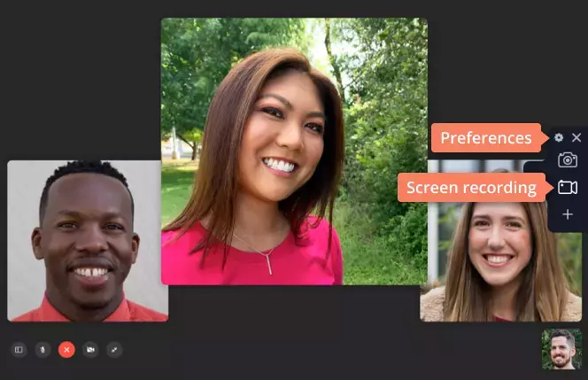Mute the microphone

43,350
